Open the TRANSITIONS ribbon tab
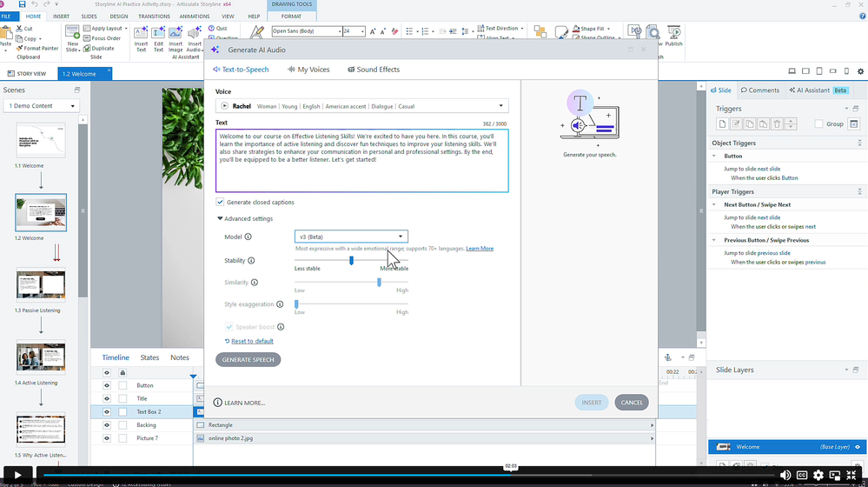Screen dimensions: 868x487 pyautogui.click(x=154, y=16)
